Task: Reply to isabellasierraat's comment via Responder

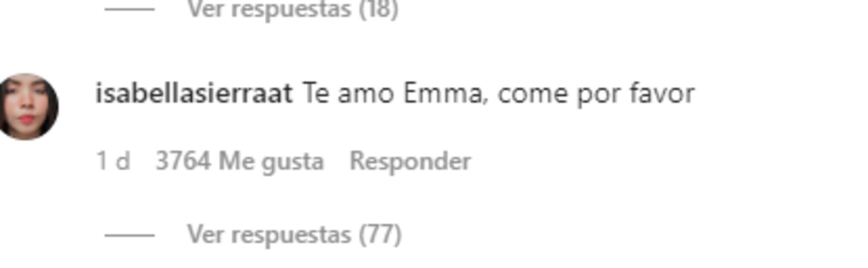Action: (x=410, y=162)
